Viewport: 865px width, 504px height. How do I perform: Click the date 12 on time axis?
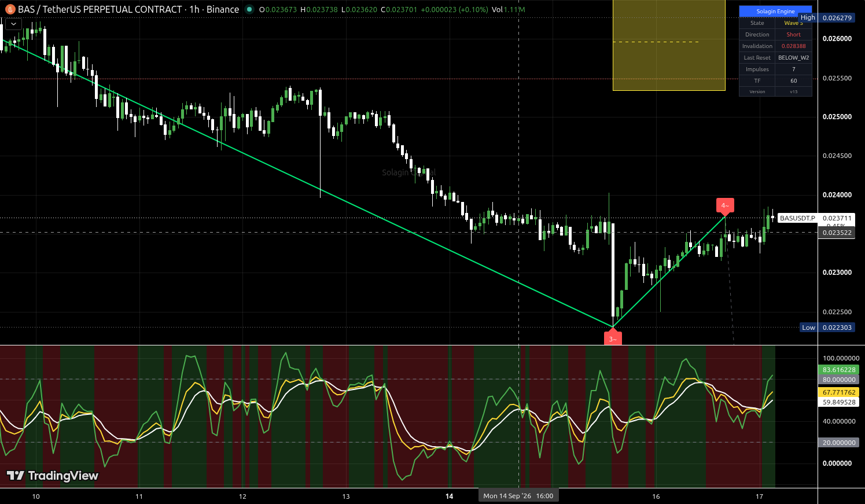click(x=242, y=496)
